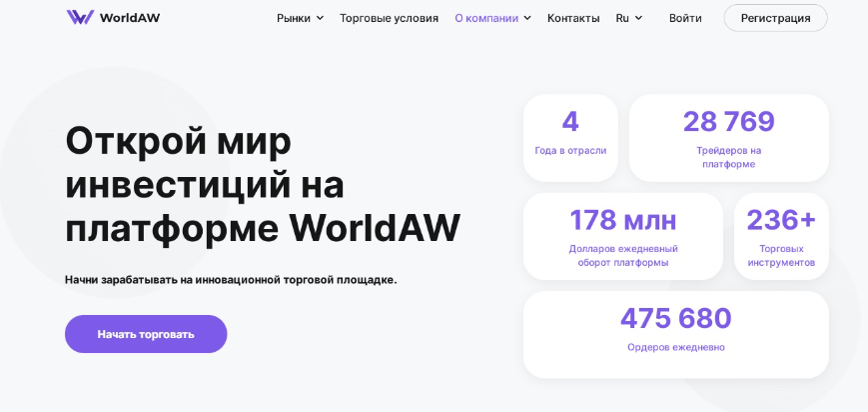Viewport: 868px width, 412px height.
Task: Select the 4 Года в отрасли card
Action: pos(570,138)
